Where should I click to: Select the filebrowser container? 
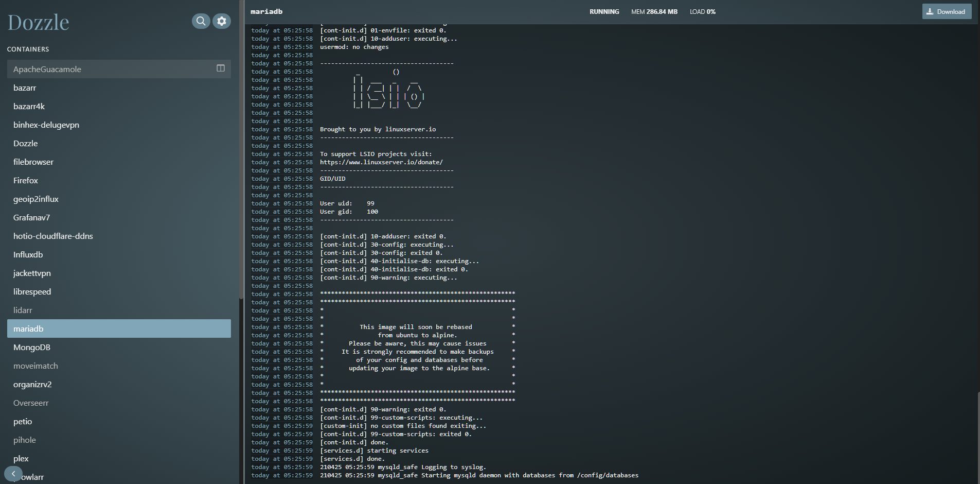(33, 162)
